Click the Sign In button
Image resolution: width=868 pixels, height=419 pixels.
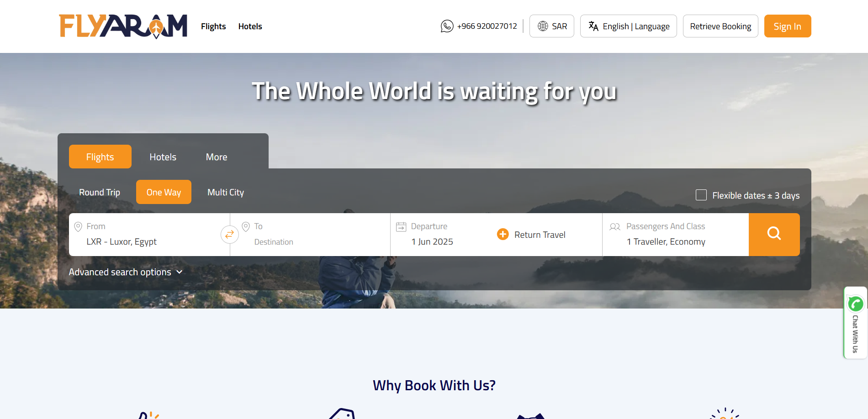tap(788, 26)
